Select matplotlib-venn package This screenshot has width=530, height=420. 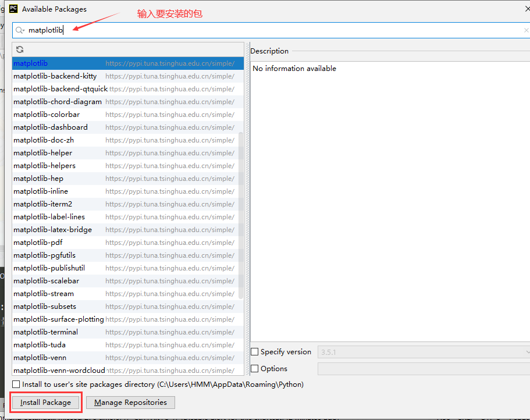128,358
